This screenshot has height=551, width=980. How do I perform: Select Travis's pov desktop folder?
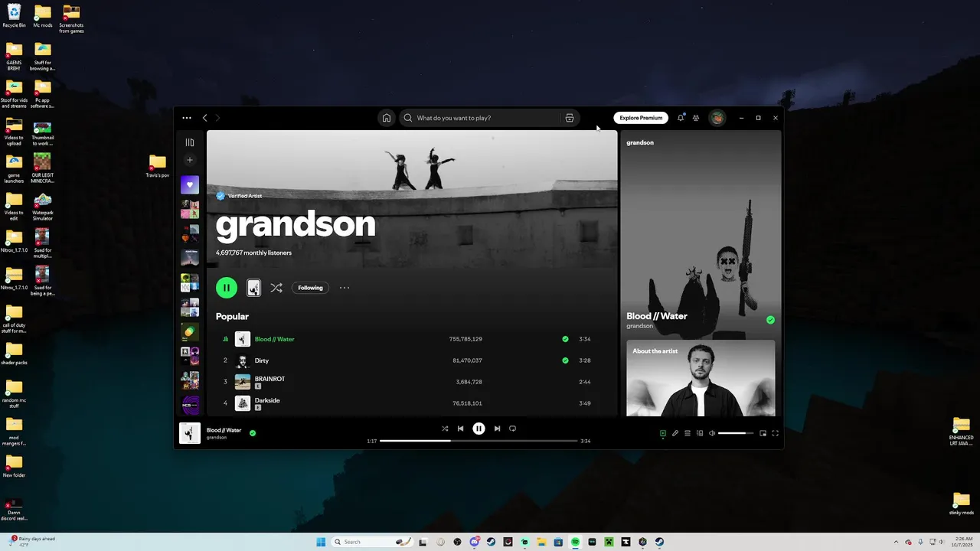point(158,165)
